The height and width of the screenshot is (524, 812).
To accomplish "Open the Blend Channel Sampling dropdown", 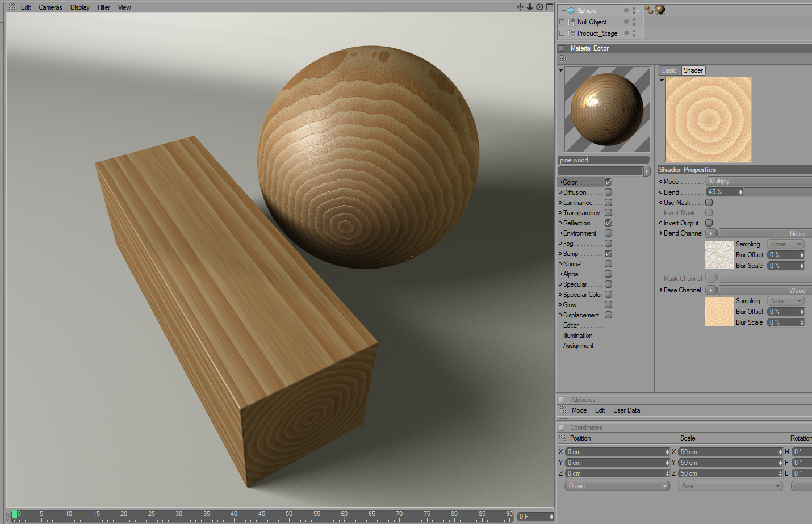I will pyautogui.click(x=786, y=244).
